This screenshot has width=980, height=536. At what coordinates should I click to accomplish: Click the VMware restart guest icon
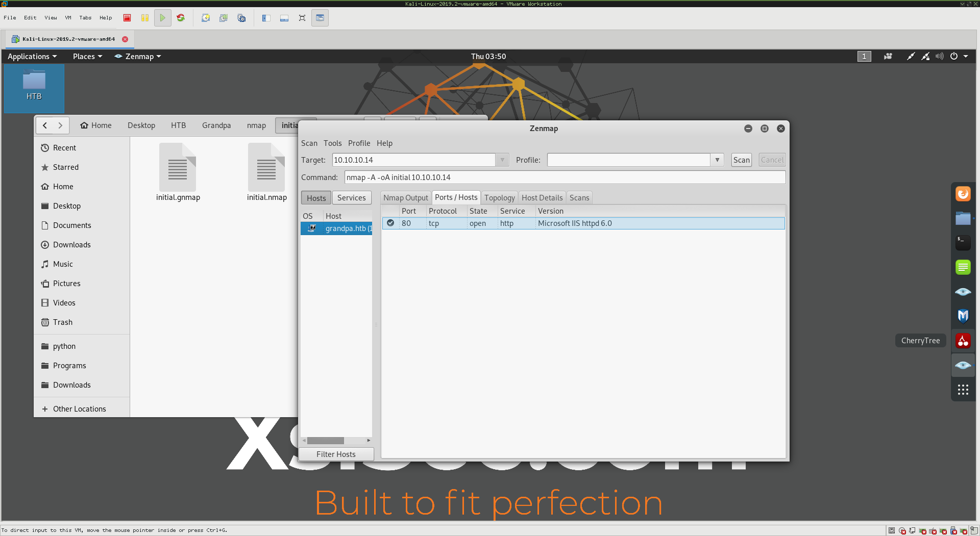point(181,18)
